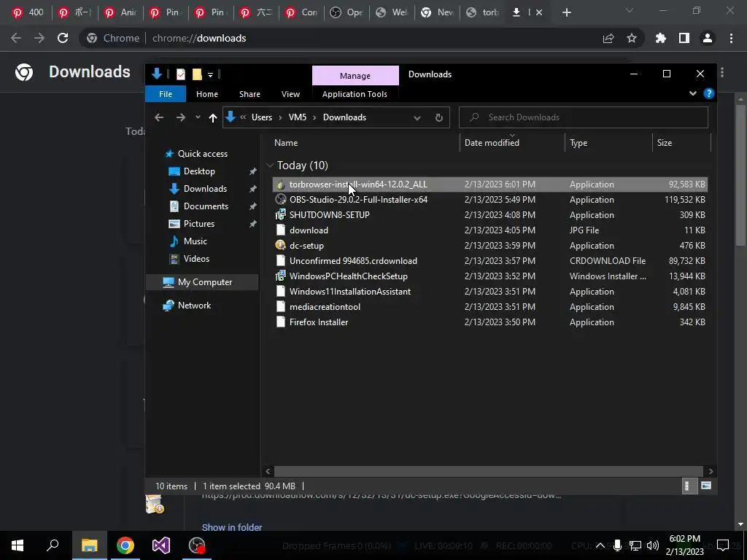Image resolution: width=747 pixels, height=560 pixels.
Task: Open address bar history dropdown
Action: 417,117
